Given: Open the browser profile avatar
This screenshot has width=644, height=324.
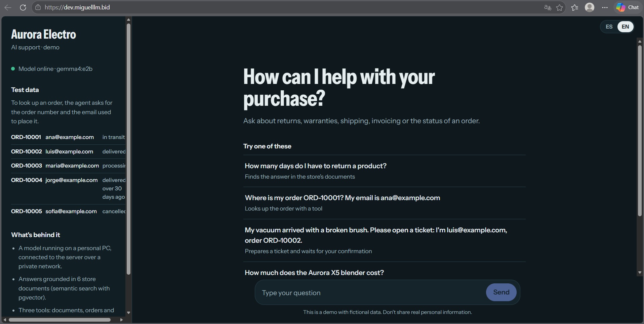Looking at the screenshot, I should coord(590,7).
